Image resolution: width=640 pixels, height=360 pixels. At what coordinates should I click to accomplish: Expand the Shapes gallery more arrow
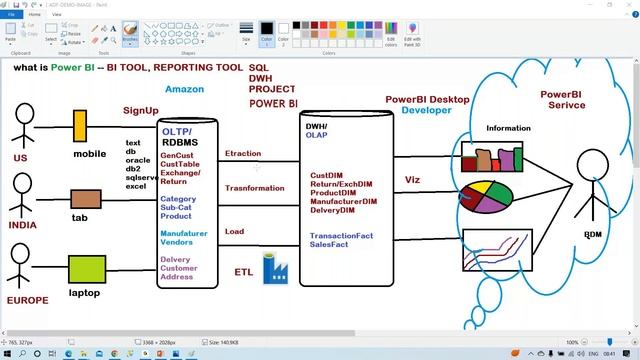tap(203, 42)
